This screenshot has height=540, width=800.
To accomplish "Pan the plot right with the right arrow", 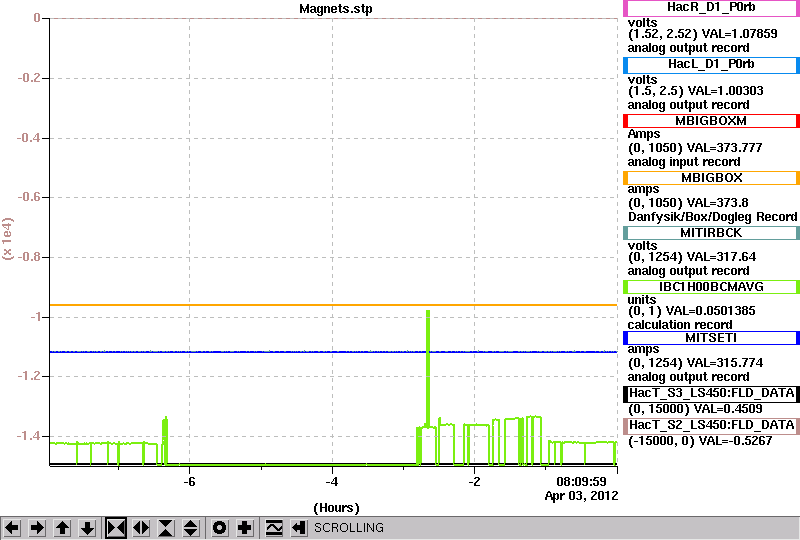I will point(37,528).
